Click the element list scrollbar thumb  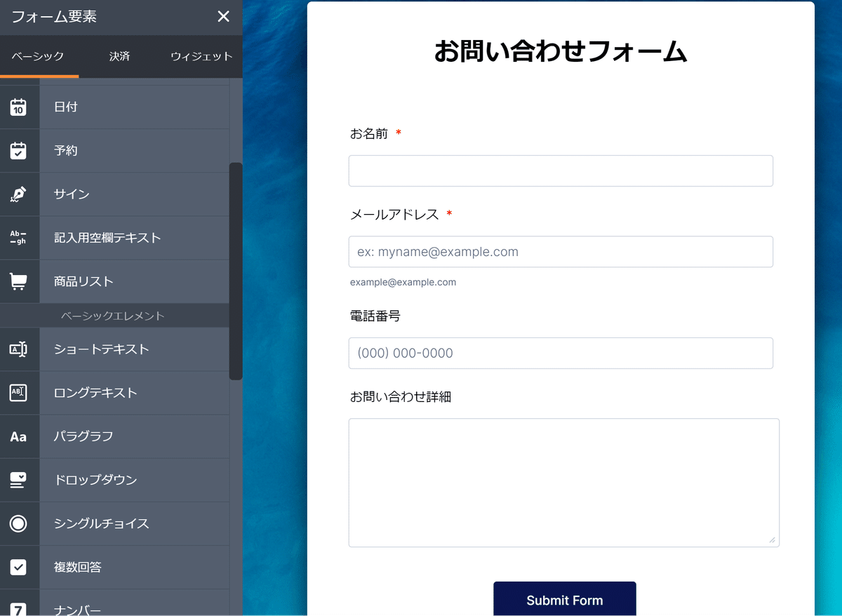(x=236, y=271)
